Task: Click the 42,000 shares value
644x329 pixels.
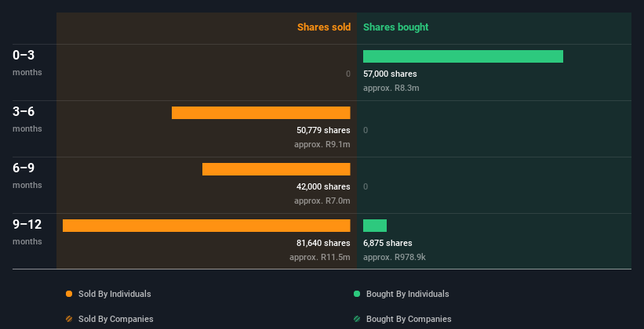Action: 323,186
